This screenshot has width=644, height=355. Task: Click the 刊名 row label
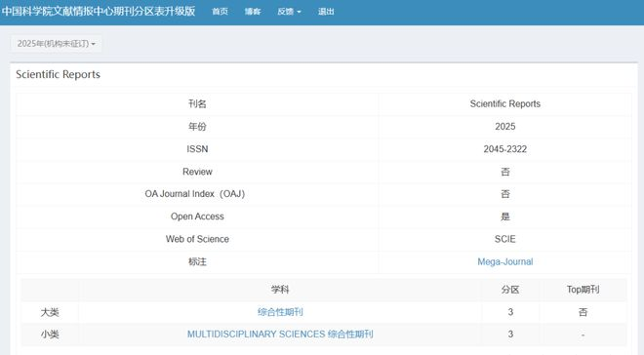pyautogui.click(x=197, y=103)
